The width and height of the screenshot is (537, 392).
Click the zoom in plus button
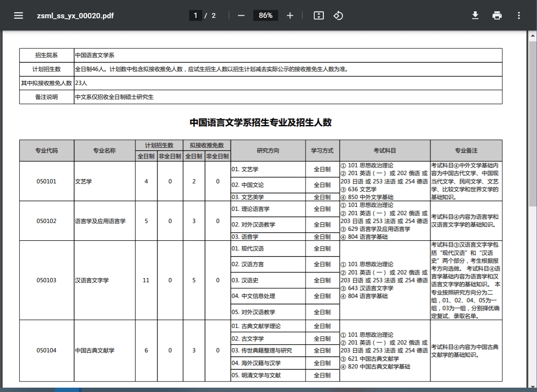click(290, 16)
